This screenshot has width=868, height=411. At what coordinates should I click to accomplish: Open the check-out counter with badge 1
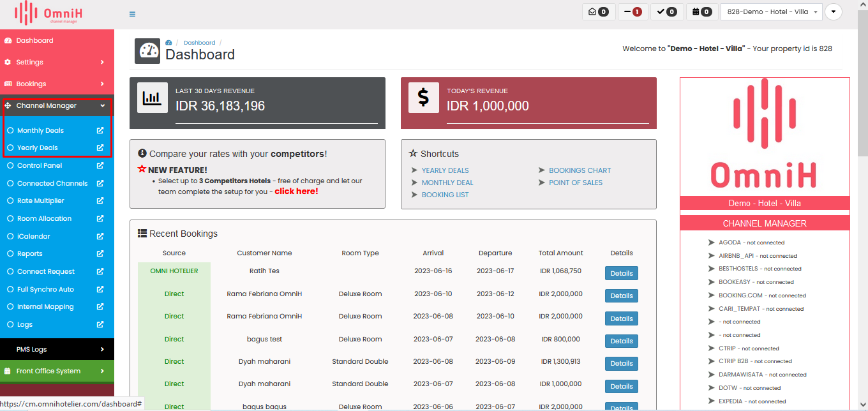pos(633,11)
